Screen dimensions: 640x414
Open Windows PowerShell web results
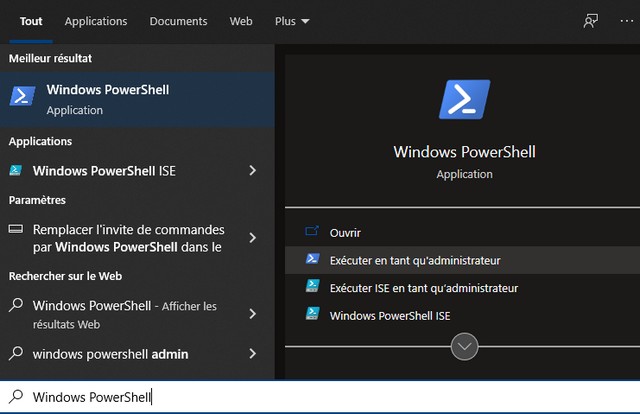click(137, 314)
